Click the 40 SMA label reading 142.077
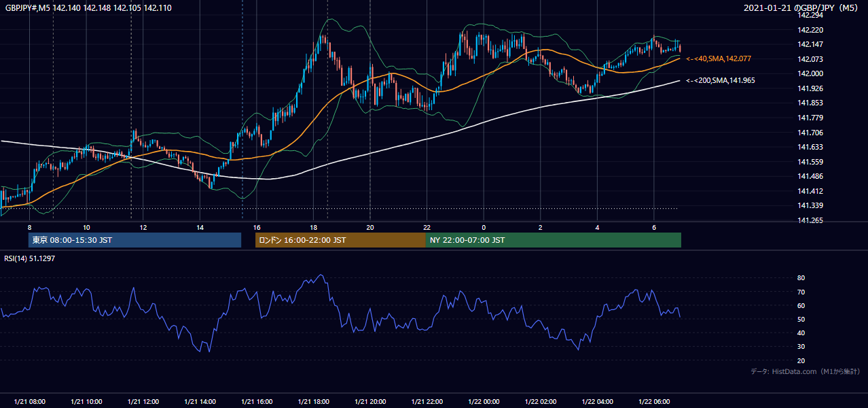Viewport: 868px width, 408px height. pyautogui.click(x=719, y=59)
